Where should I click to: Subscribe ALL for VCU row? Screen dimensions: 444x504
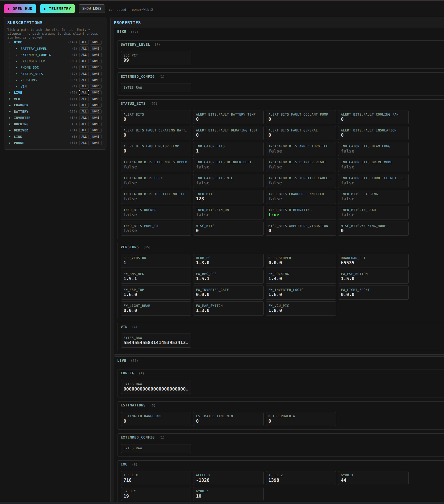point(84,99)
